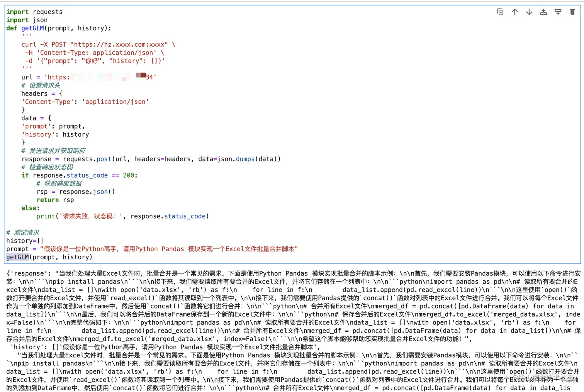Click the 'return rsp' statement
Image resolution: width=584 pixels, height=392 pixels.
click(x=55, y=200)
